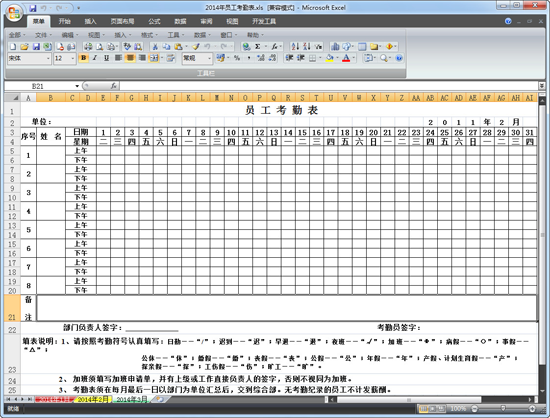Click the Format Painter brush icon
550x418 pixels.
click(196, 47)
